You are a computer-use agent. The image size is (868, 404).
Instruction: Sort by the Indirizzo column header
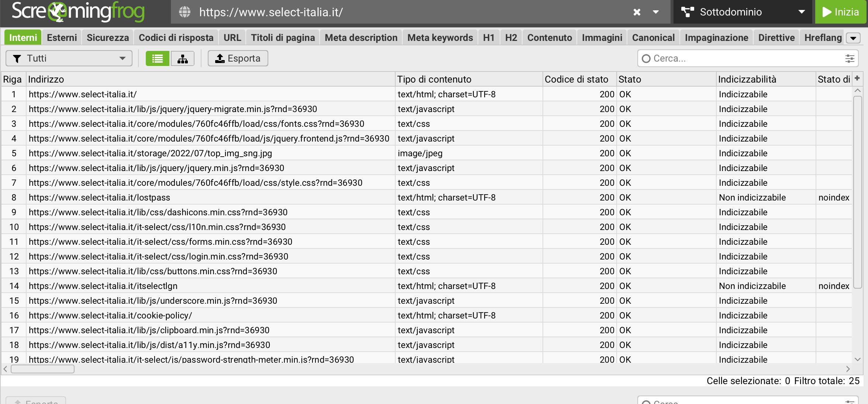(210, 79)
